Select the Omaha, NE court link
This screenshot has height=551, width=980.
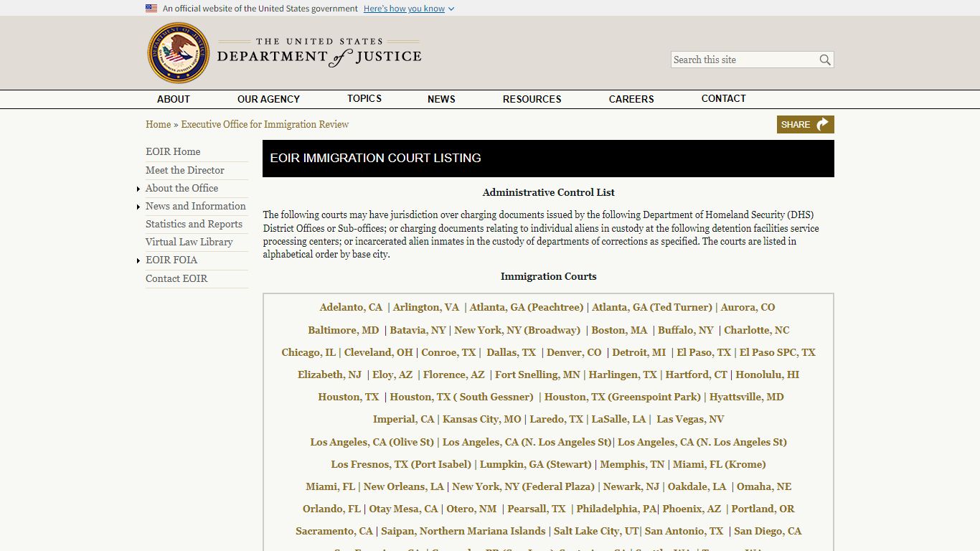click(764, 486)
